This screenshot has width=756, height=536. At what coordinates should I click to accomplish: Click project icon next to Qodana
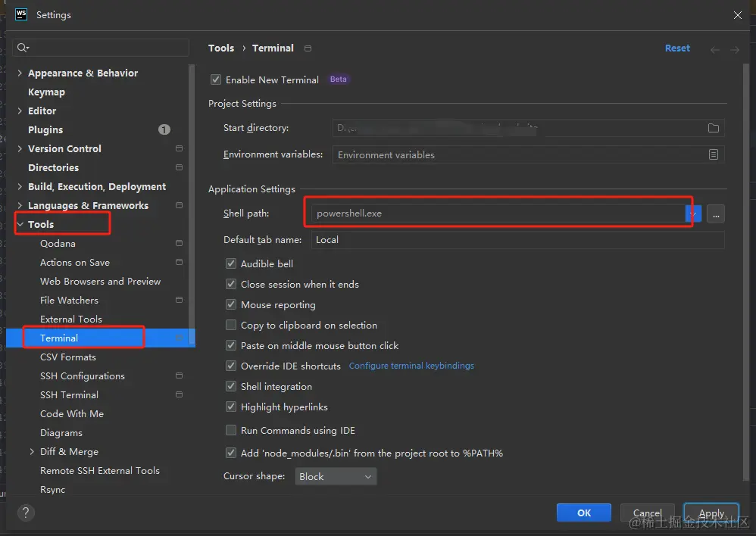[x=179, y=243]
